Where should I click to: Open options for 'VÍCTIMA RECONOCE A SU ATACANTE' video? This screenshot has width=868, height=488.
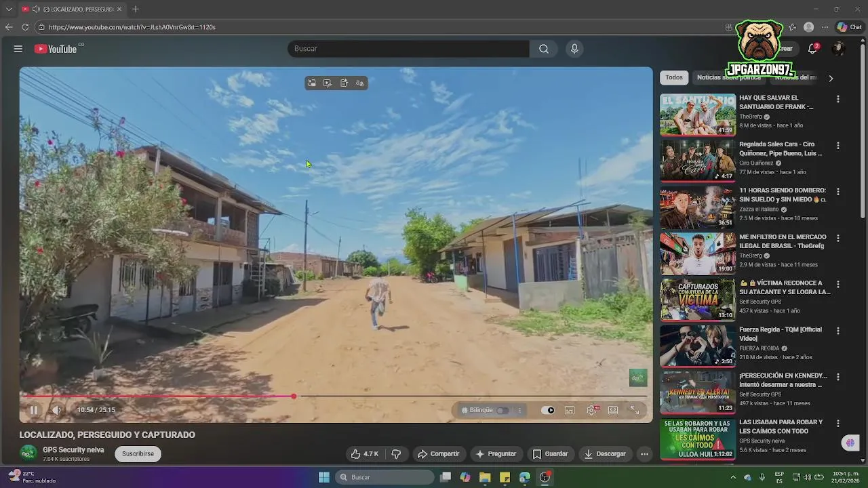pyautogui.click(x=837, y=284)
